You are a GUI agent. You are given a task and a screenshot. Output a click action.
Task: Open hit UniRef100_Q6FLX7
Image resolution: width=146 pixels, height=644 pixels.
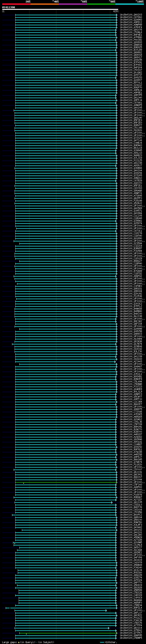point(131,613)
